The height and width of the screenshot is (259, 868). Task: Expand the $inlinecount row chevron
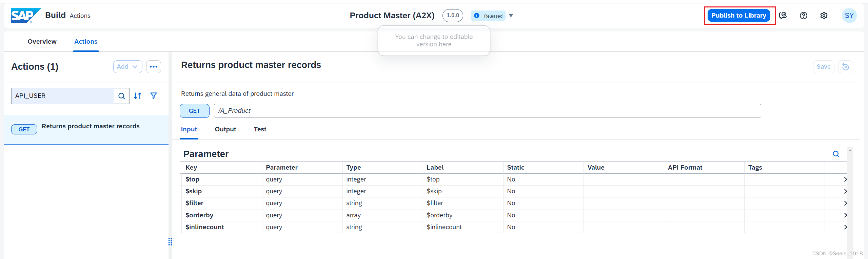(x=845, y=227)
